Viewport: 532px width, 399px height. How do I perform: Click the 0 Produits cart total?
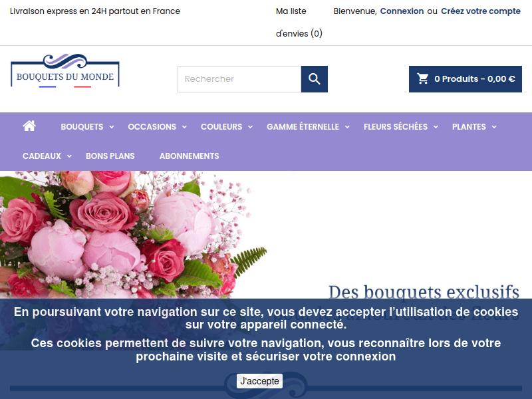coord(473,78)
